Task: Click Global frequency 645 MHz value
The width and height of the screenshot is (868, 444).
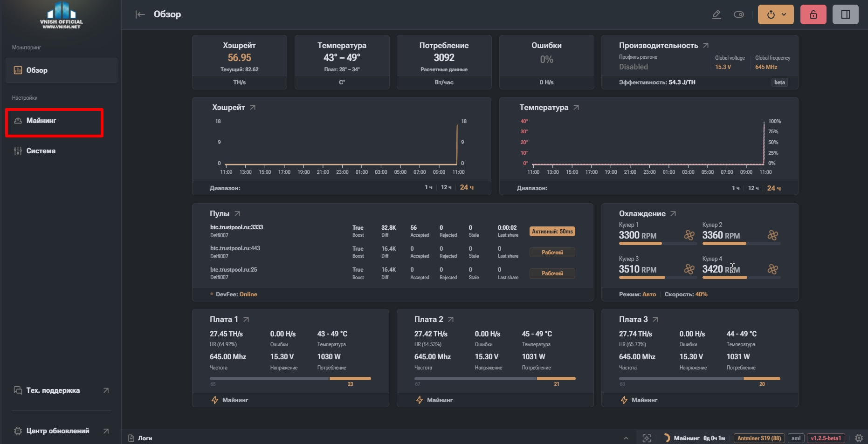Action: tap(766, 67)
